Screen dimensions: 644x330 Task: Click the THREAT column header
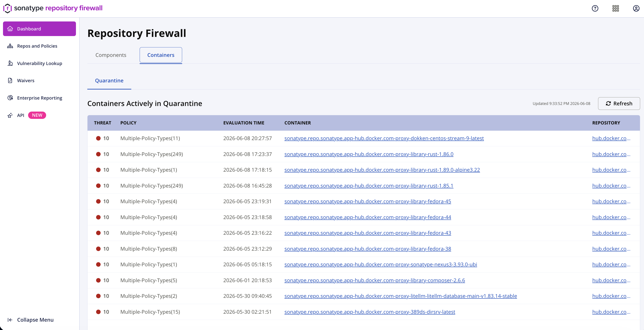click(103, 123)
